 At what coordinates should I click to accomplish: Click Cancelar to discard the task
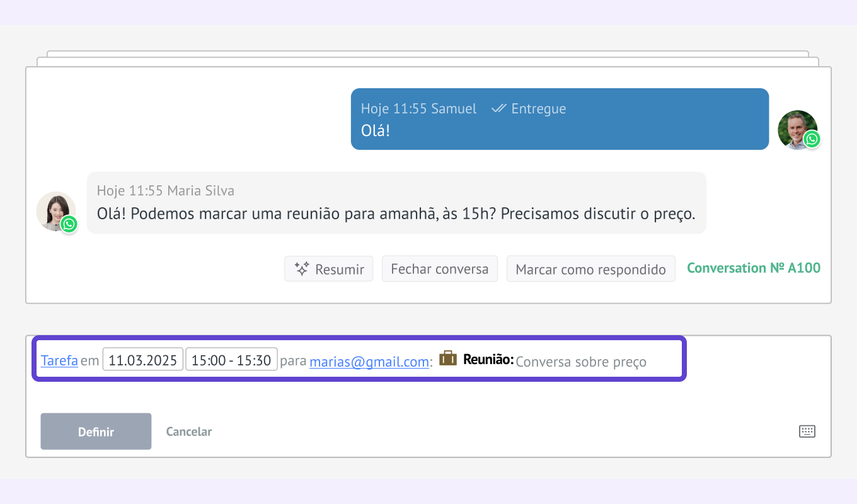189,432
